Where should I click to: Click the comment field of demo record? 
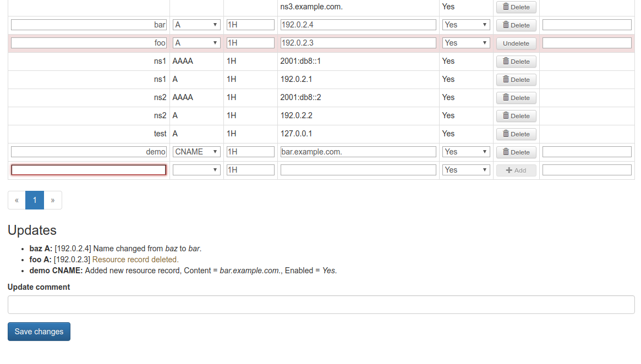click(587, 152)
